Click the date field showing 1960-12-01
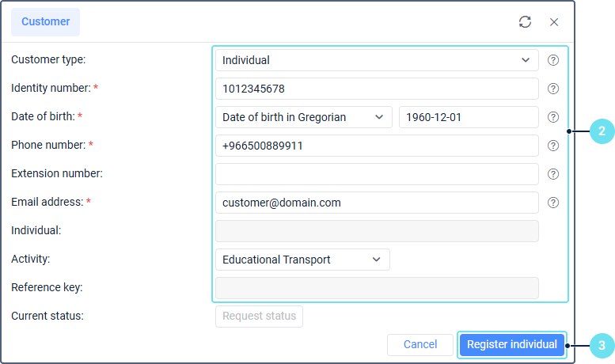The image size is (615, 364). tap(469, 117)
